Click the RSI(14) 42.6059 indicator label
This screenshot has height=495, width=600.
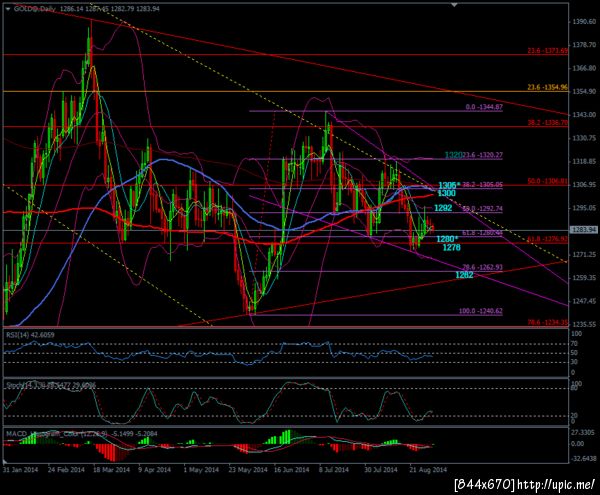(30, 335)
